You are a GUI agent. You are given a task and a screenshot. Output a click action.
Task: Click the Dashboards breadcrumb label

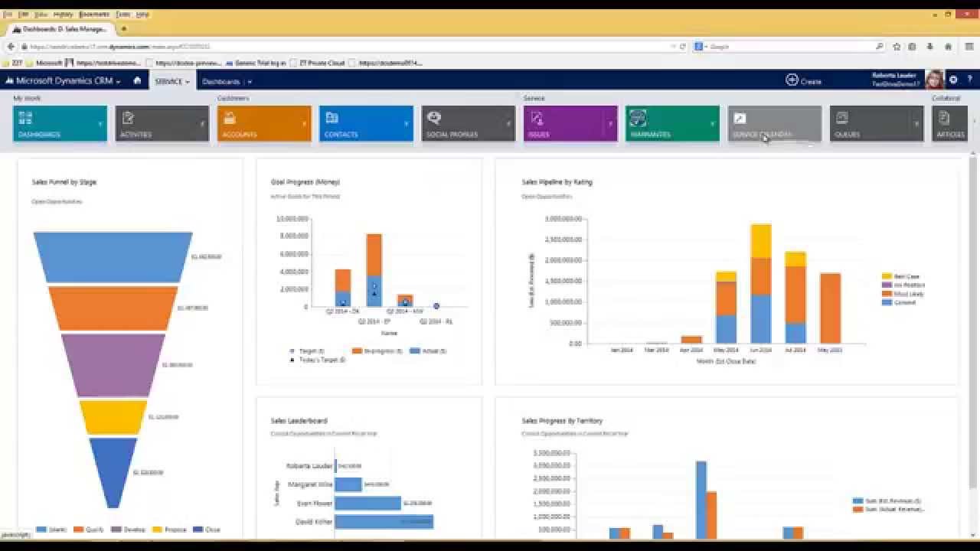(x=221, y=82)
